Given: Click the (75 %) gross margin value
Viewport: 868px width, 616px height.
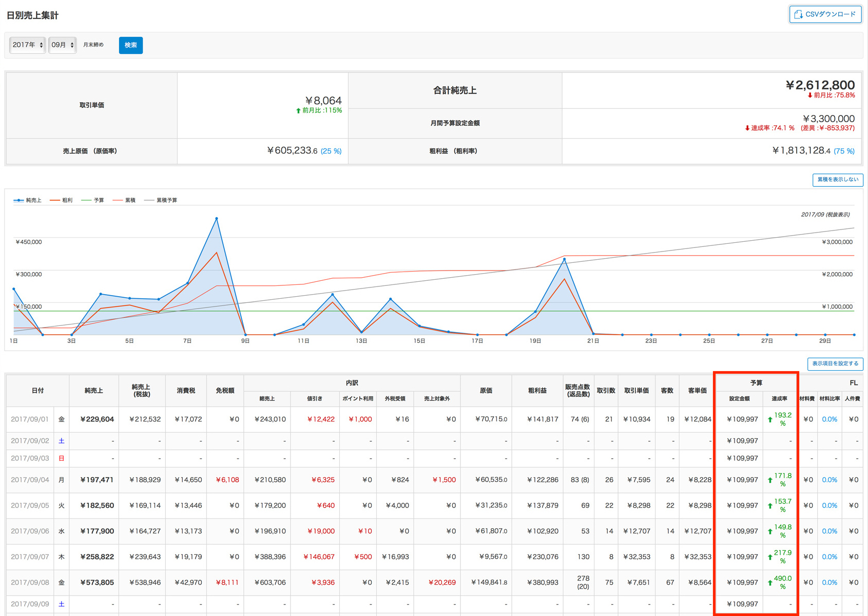Looking at the screenshot, I should [x=844, y=151].
